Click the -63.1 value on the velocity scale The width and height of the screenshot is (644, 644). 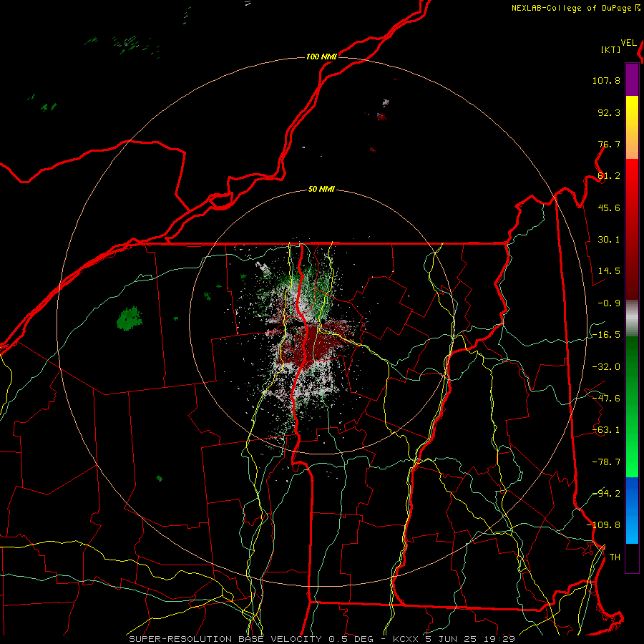click(x=606, y=430)
